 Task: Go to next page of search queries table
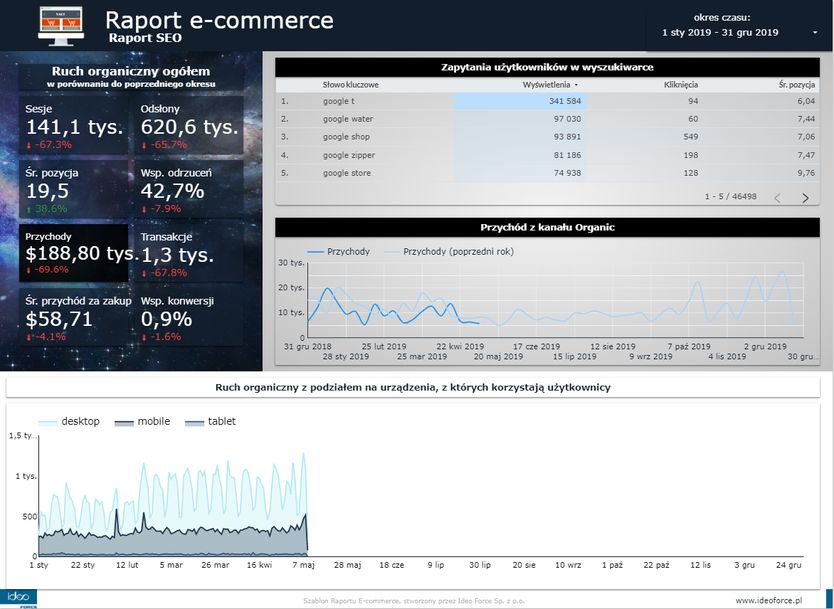(806, 198)
